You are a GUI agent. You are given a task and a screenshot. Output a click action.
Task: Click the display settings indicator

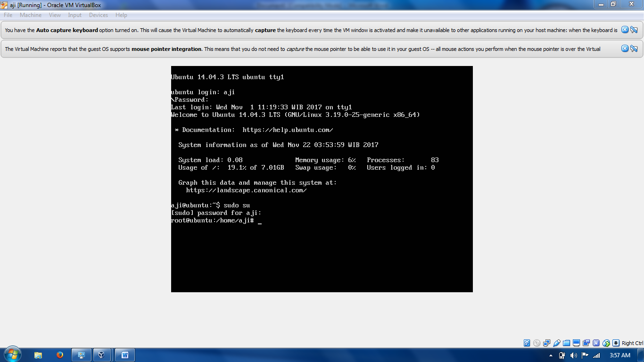(577, 343)
